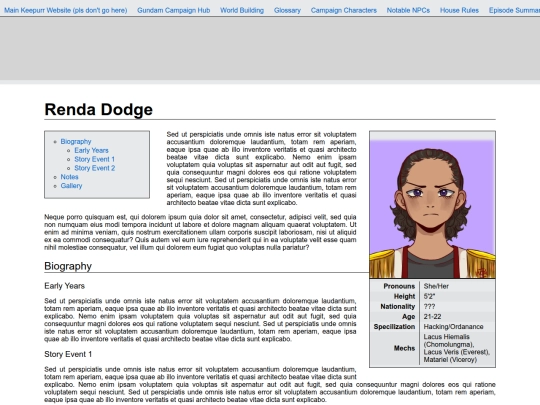Select the Height label in infobox
Screen dimensions: 540x405
tap(404, 296)
